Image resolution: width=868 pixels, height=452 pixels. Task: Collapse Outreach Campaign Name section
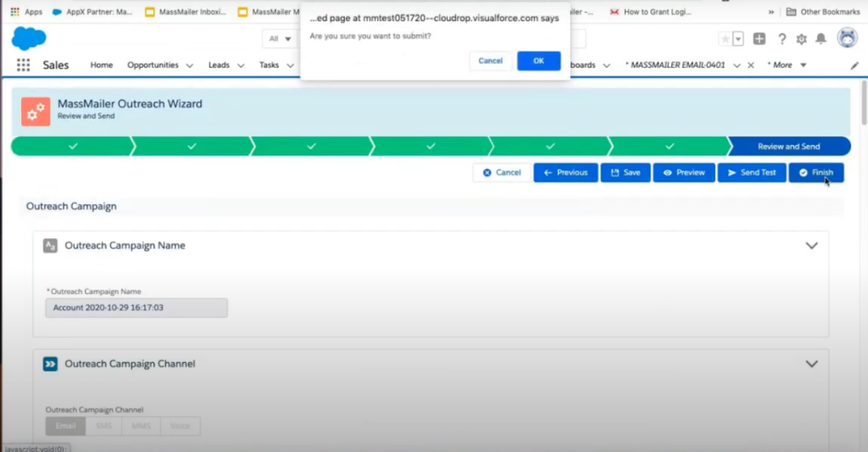[x=811, y=245]
